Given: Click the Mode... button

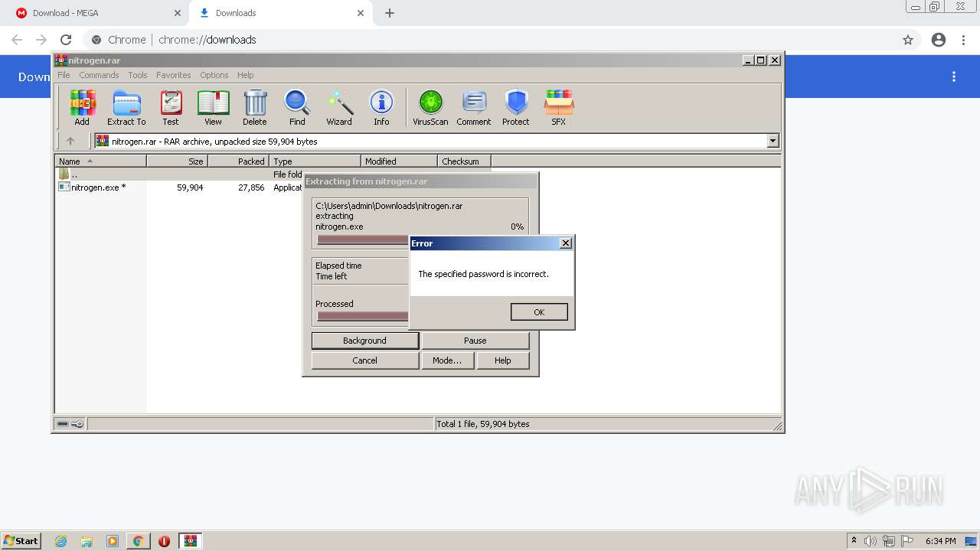Looking at the screenshot, I should coord(447,360).
